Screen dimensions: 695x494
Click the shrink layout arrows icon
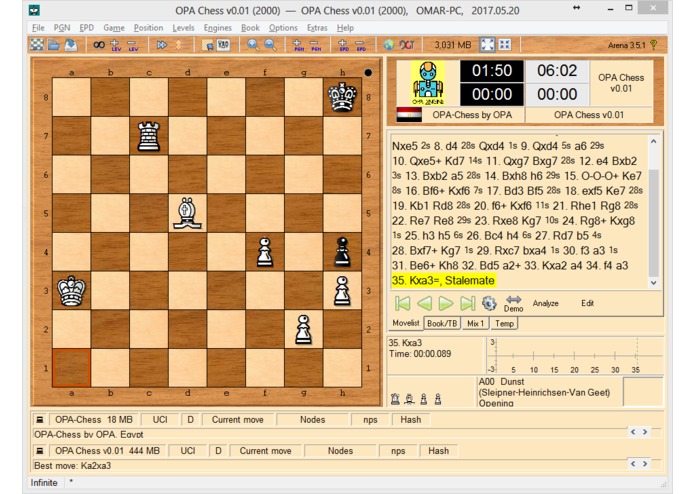click(x=504, y=45)
